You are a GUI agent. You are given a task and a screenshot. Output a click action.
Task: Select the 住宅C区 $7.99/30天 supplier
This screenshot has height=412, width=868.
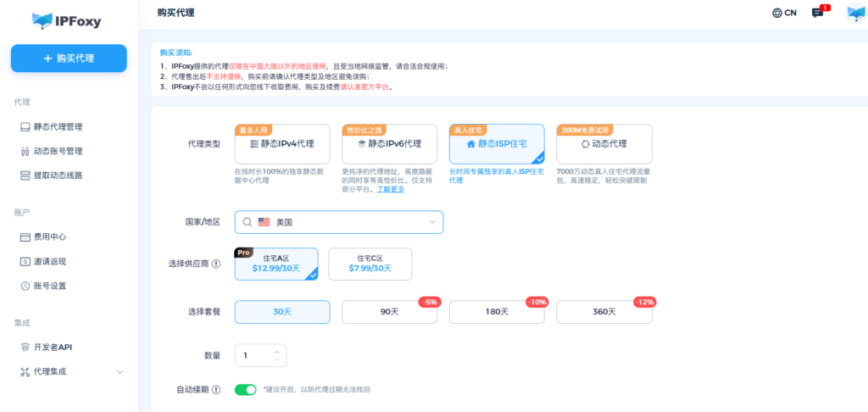(370, 264)
